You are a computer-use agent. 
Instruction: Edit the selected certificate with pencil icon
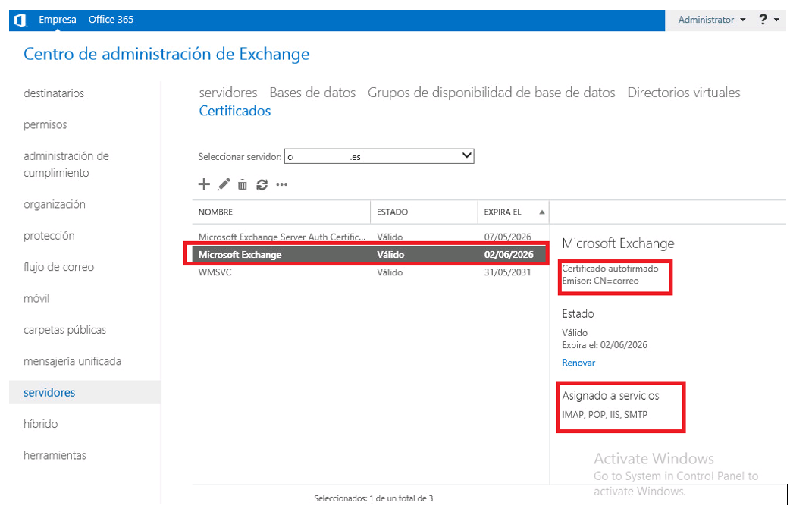(224, 184)
